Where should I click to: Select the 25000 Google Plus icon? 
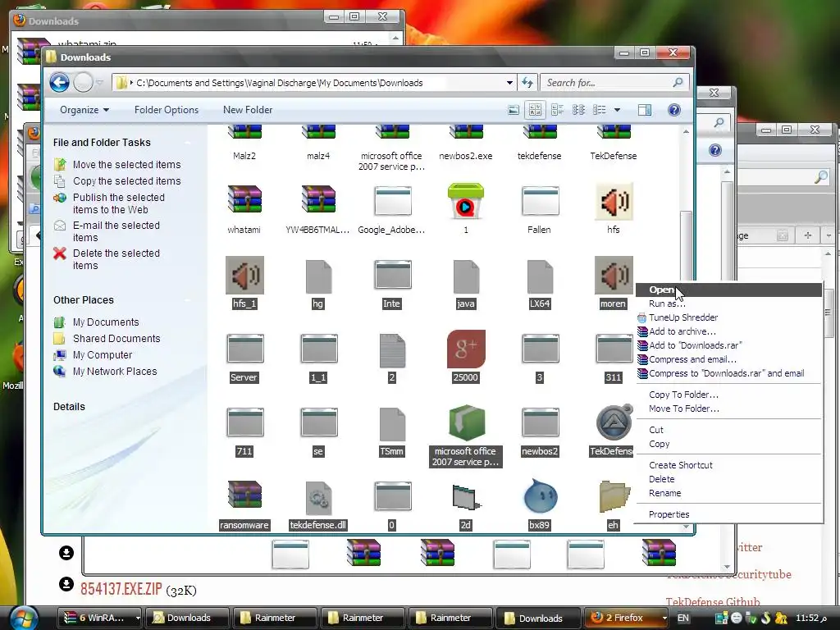tap(466, 349)
